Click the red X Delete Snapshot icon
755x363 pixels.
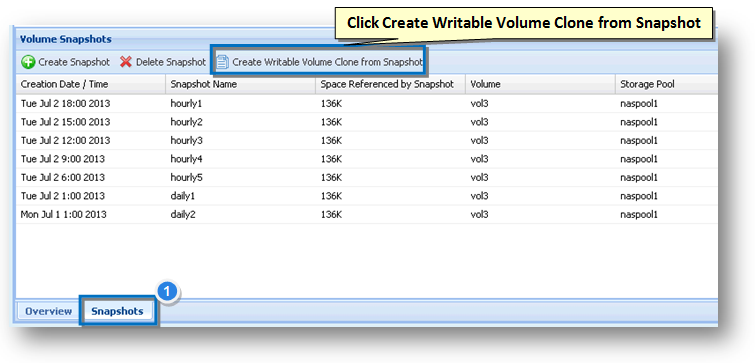pyautogui.click(x=126, y=62)
